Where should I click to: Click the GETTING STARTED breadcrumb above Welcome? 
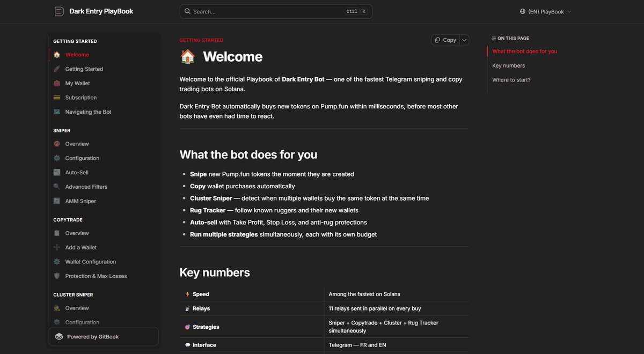(x=201, y=40)
